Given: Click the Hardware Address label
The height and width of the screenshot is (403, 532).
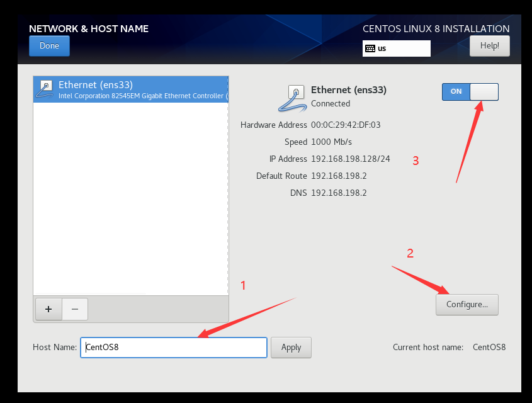Looking at the screenshot, I should coord(274,125).
